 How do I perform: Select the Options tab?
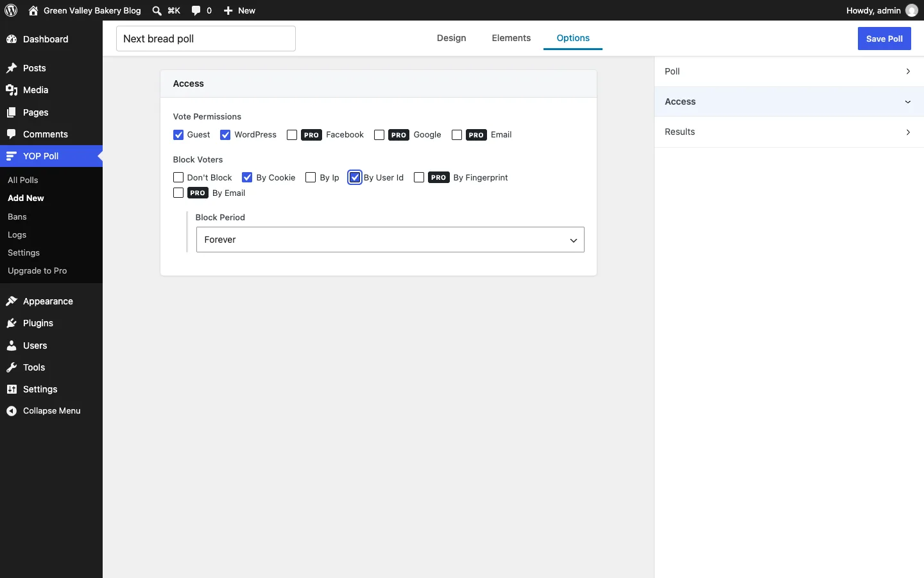(x=573, y=38)
